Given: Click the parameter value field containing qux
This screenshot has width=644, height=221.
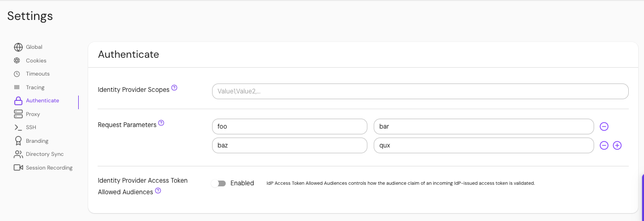Looking at the screenshot, I should [483, 145].
